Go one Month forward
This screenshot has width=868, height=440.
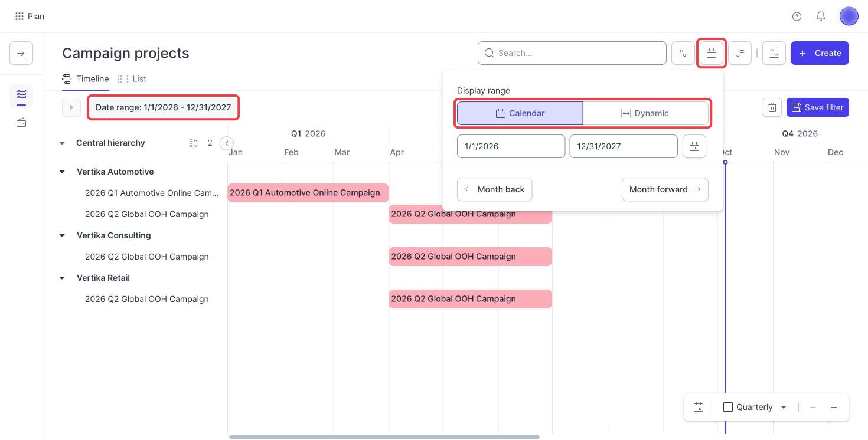[x=665, y=189]
